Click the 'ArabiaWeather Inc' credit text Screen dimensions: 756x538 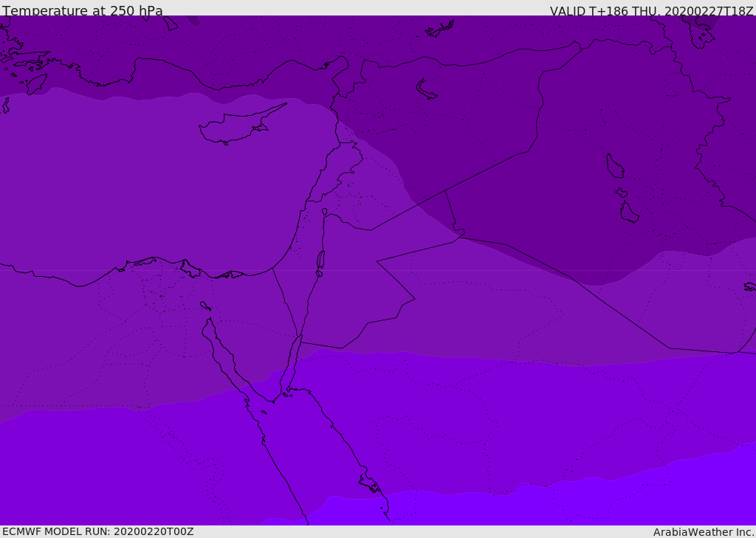click(x=703, y=532)
